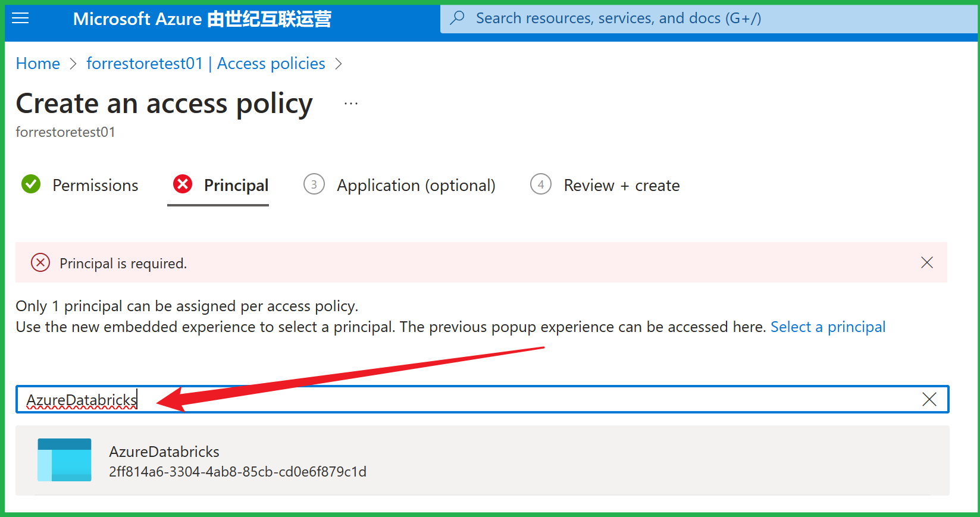Click the step 3 circle icon
Screen dimensions: 980x517
[x=314, y=184]
